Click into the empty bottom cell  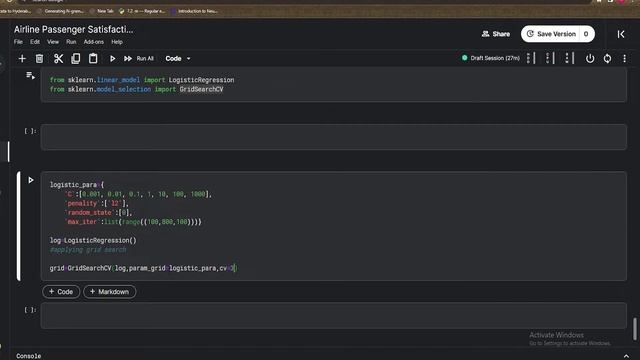(333, 315)
